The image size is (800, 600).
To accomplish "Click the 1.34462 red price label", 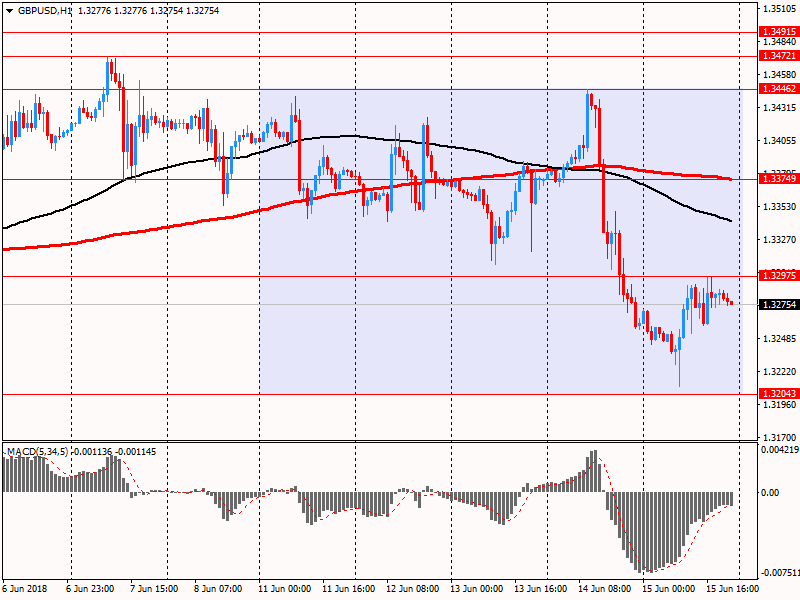I will [x=779, y=89].
